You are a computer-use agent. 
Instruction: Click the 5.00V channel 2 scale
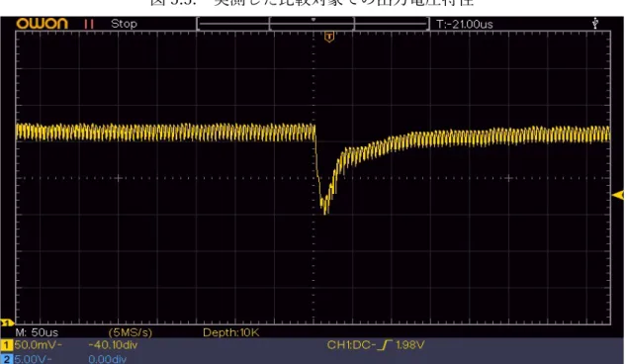coord(34,359)
